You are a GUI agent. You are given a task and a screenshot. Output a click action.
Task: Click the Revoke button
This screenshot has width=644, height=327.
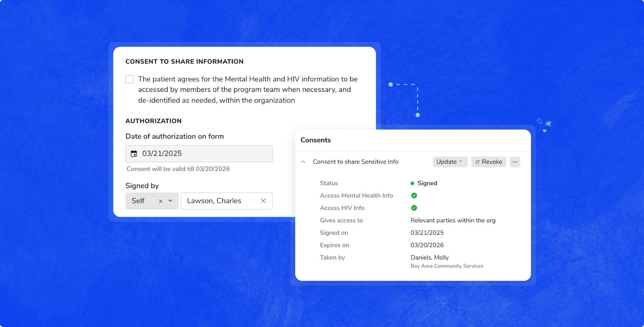point(489,162)
